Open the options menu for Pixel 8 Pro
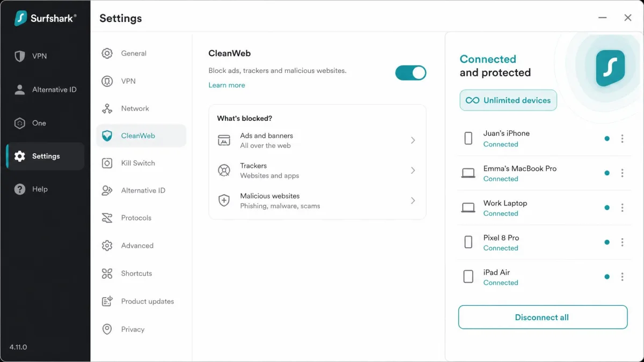644x362 pixels. (622, 242)
